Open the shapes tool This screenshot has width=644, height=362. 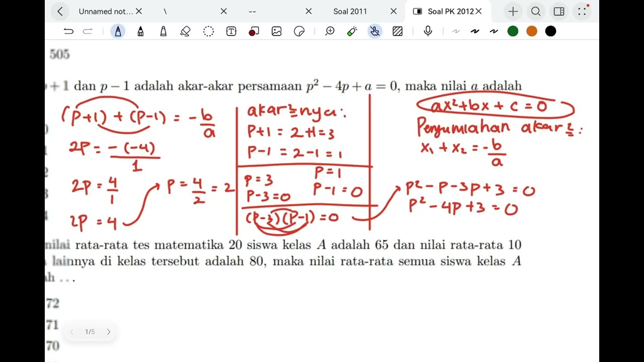click(x=254, y=31)
